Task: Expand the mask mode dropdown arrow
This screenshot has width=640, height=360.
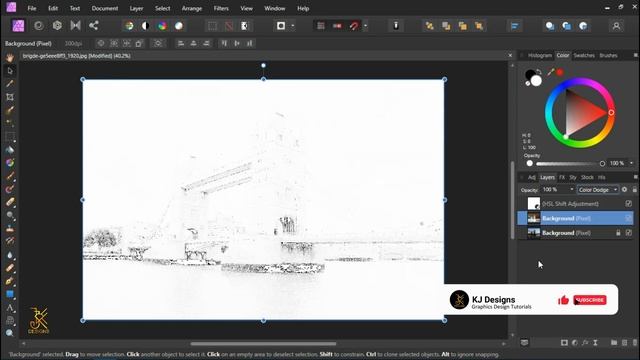Action: tap(293, 26)
